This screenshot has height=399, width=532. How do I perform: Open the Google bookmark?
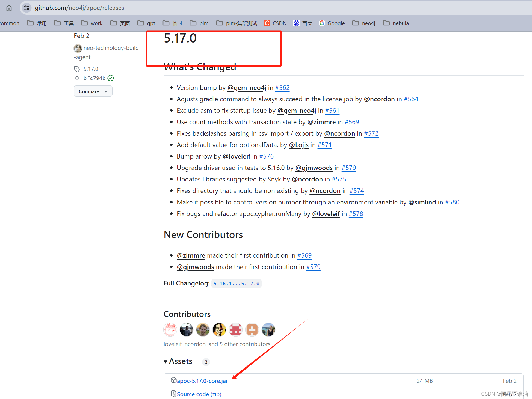332,23
